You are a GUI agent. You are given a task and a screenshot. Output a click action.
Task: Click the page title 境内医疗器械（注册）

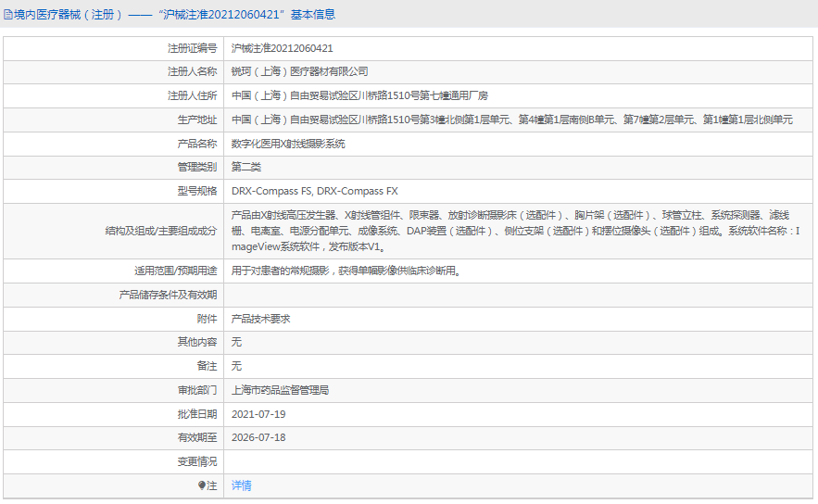pyautogui.click(x=69, y=15)
